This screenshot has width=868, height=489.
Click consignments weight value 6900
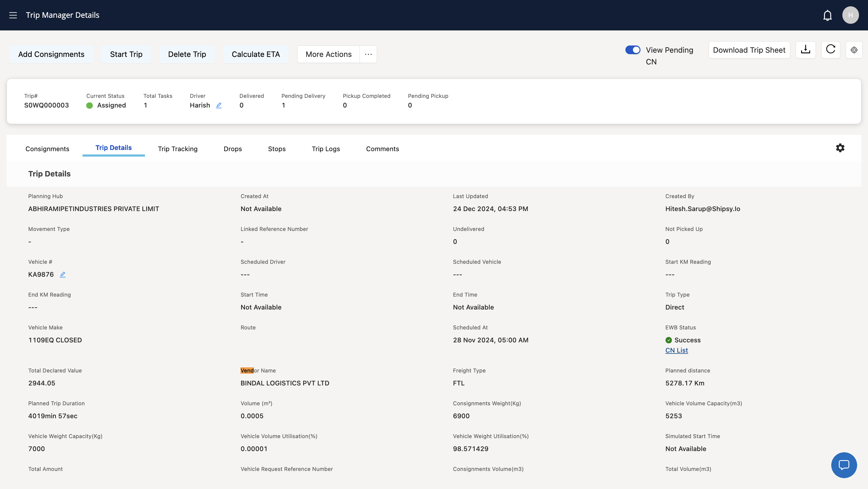[461, 416]
